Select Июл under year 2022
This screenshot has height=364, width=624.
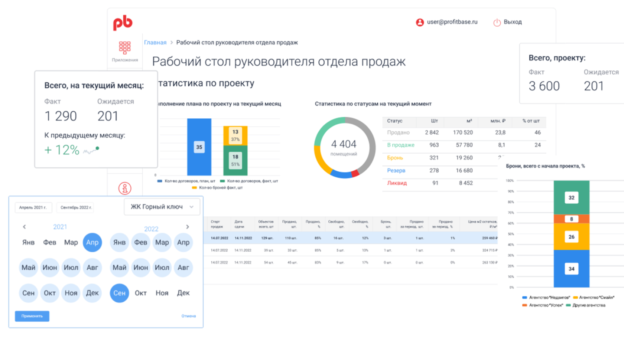pos(162,268)
